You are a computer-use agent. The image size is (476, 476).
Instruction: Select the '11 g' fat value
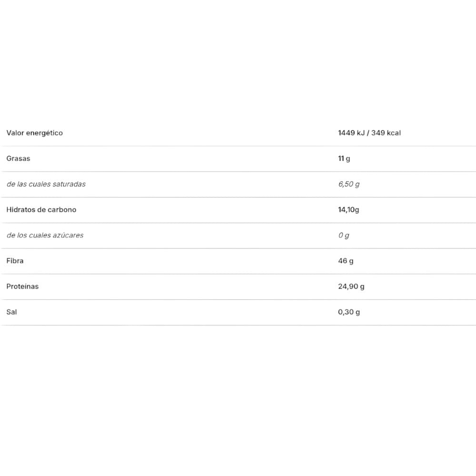[x=344, y=159]
